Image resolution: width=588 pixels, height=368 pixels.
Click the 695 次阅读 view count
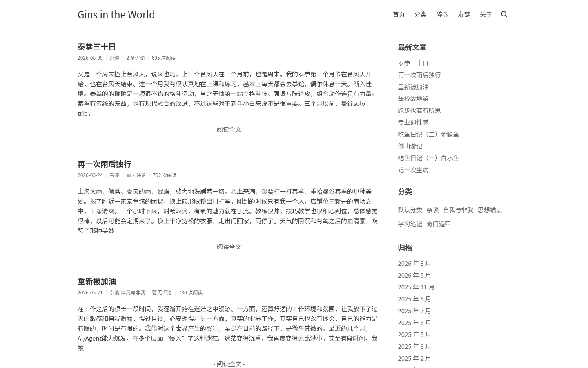(164, 58)
